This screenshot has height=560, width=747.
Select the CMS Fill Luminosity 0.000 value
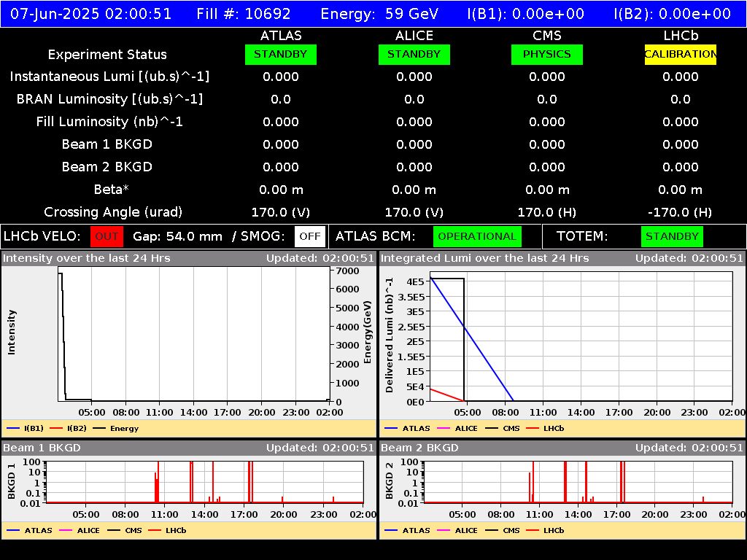[x=547, y=122]
